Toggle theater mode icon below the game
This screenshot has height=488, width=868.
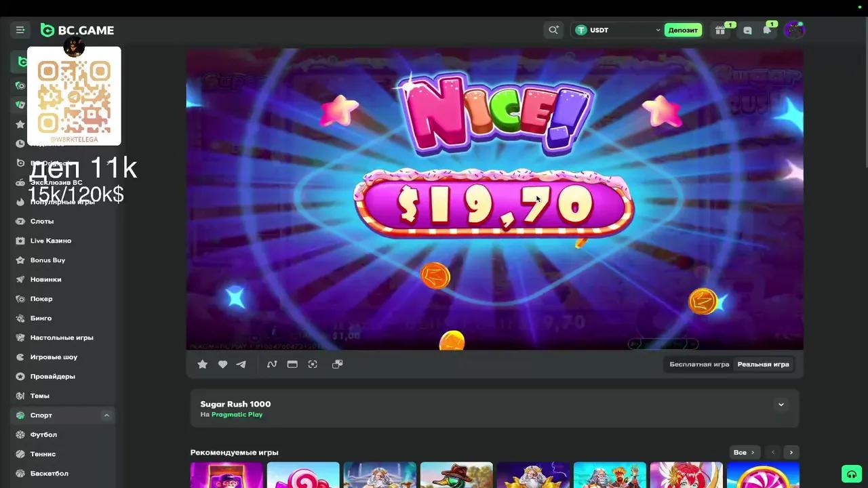292,364
